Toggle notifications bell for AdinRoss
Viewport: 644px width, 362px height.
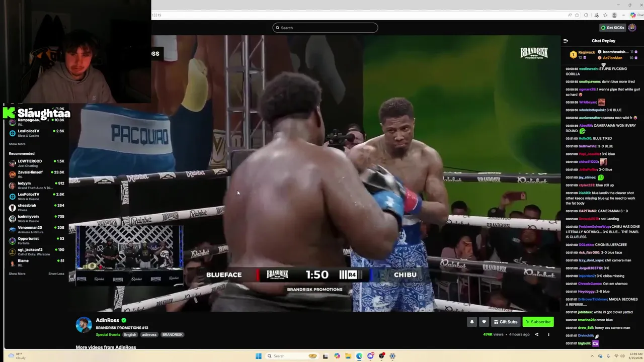(471, 322)
